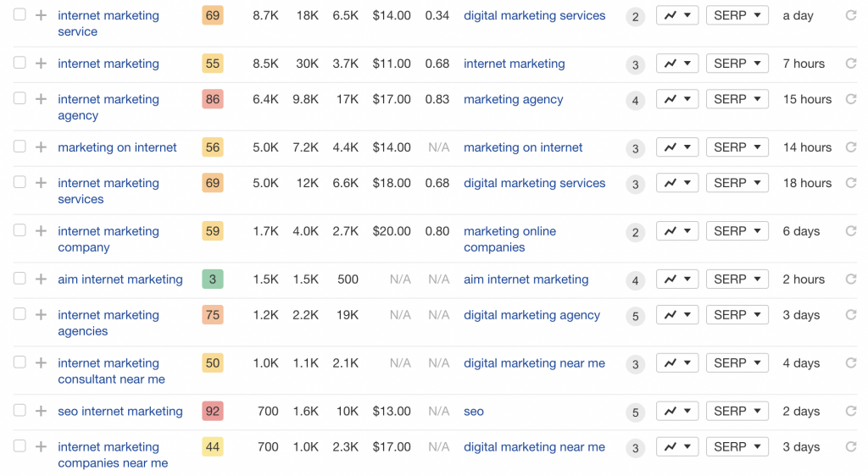Viewport: 868px width, 476px height.
Task: Refresh the 'seo internet marketing' row
Action: click(x=851, y=411)
